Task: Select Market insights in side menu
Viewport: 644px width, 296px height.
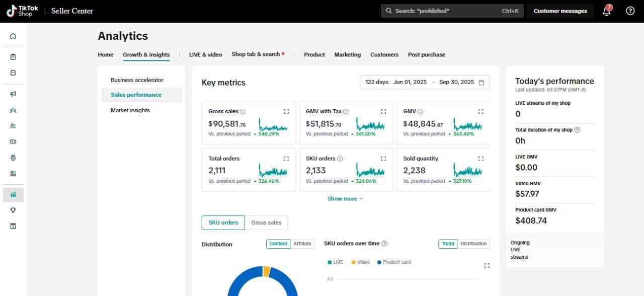Action: coord(130,110)
